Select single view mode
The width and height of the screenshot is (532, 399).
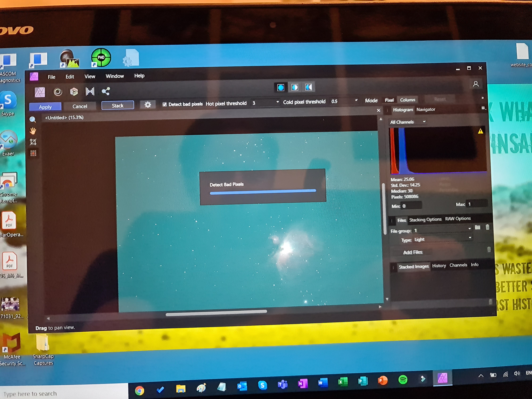coord(280,88)
